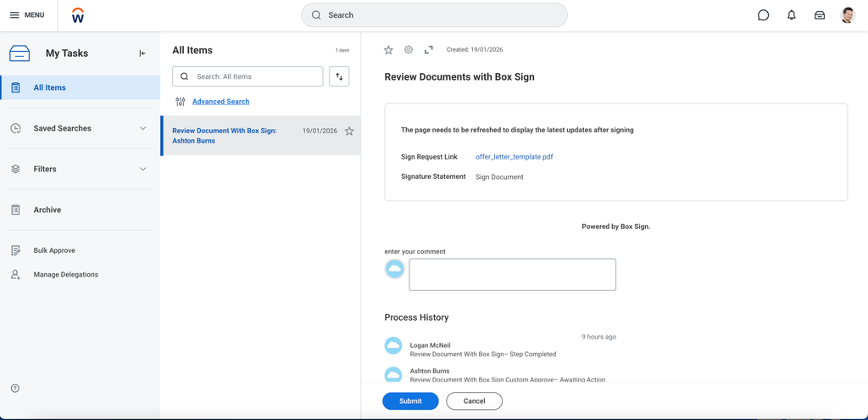
Task: Open the Archive section
Action: pos(47,210)
